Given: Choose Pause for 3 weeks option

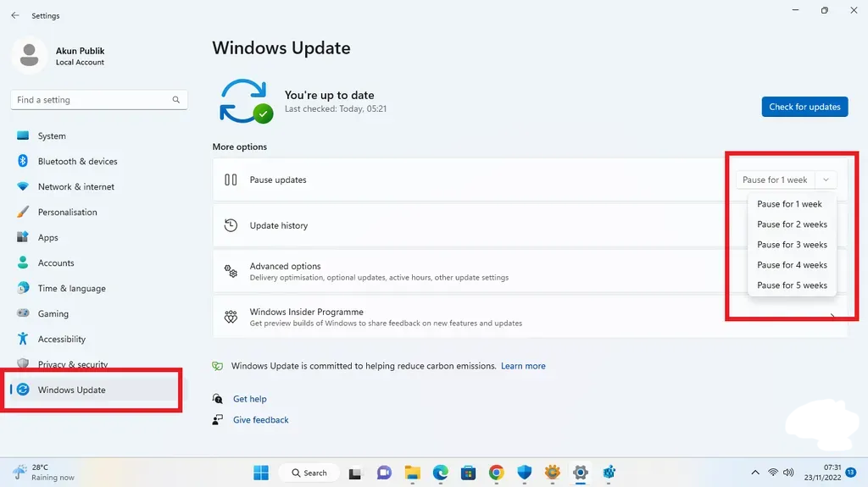Looking at the screenshot, I should point(792,245).
